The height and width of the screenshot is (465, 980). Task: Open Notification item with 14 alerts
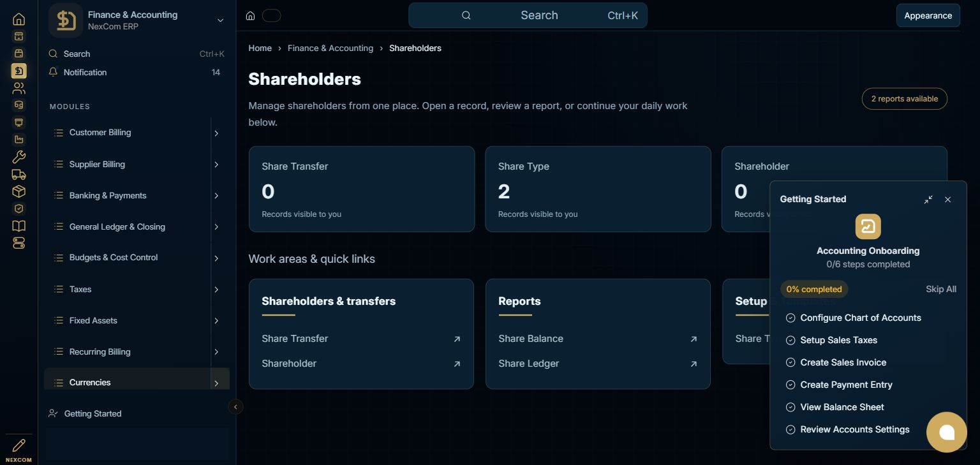[137, 72]
